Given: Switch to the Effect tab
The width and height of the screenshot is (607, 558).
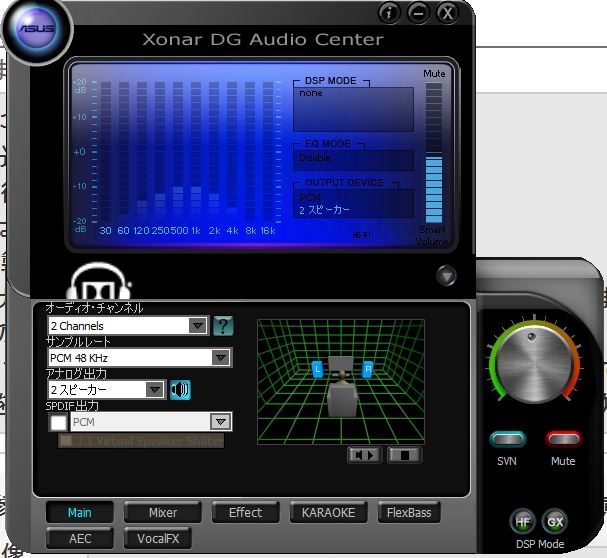Looking at the screenshot, I should point(245,512).
